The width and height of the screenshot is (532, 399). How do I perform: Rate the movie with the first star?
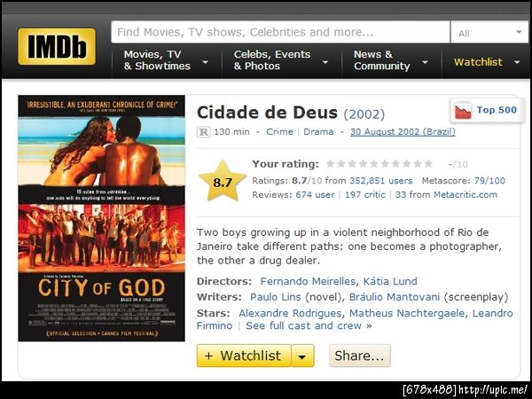(330, 164)
